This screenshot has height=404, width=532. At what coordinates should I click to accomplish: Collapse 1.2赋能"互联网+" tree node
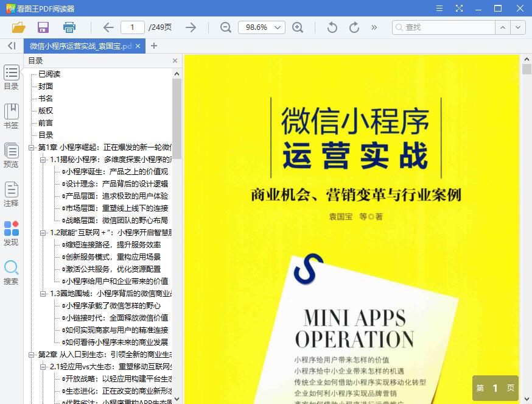coord(43,233)
